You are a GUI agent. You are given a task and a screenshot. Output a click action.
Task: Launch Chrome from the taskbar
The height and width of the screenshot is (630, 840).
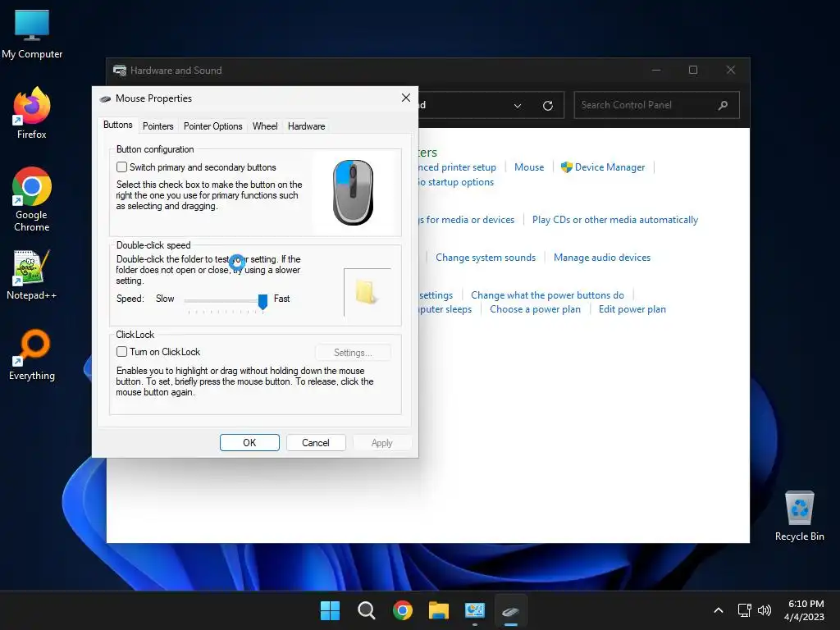[x=402, y=610]
